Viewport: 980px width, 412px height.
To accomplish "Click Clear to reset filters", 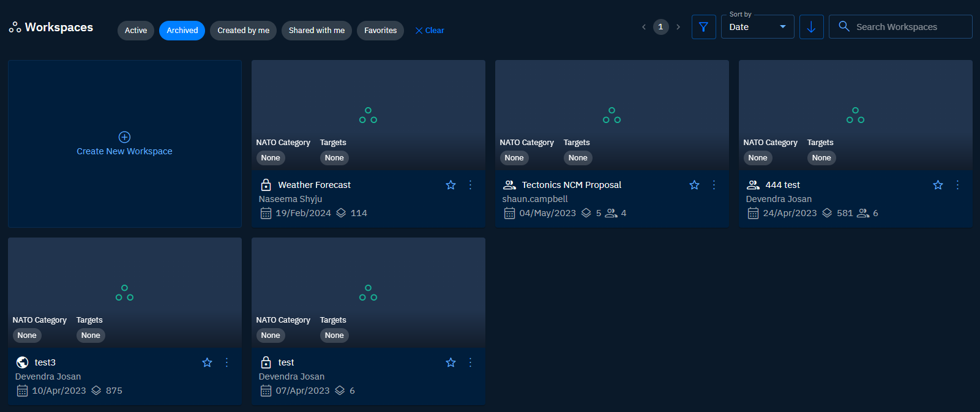I will click(x=430, y=31).
